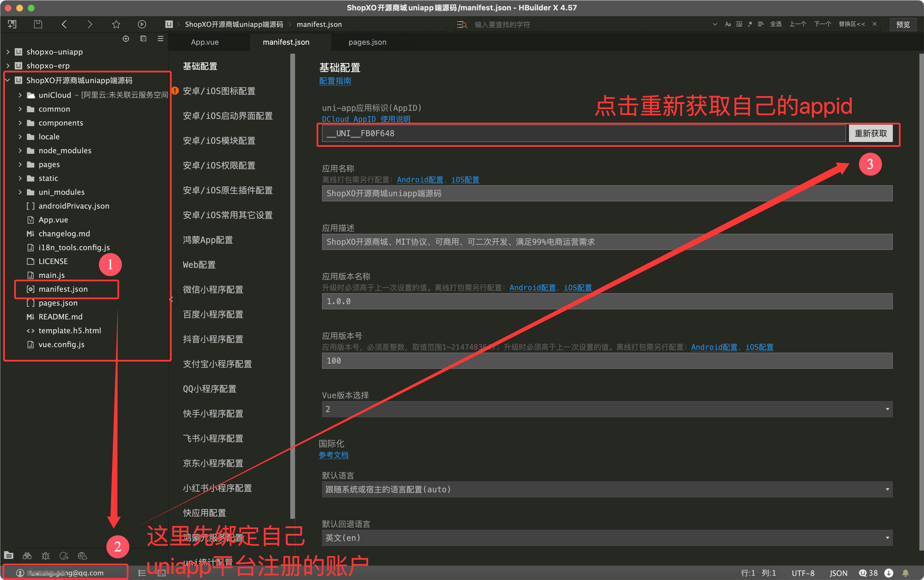Expand the components folder

click(x=20, y=123)
